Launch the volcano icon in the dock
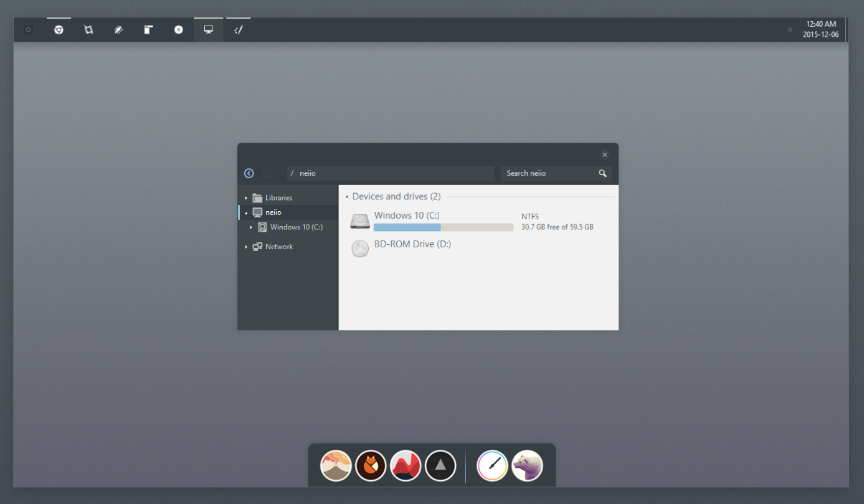The height and width of the screenshot is (504, 864). pyautogui.click(x=336, y=466)
